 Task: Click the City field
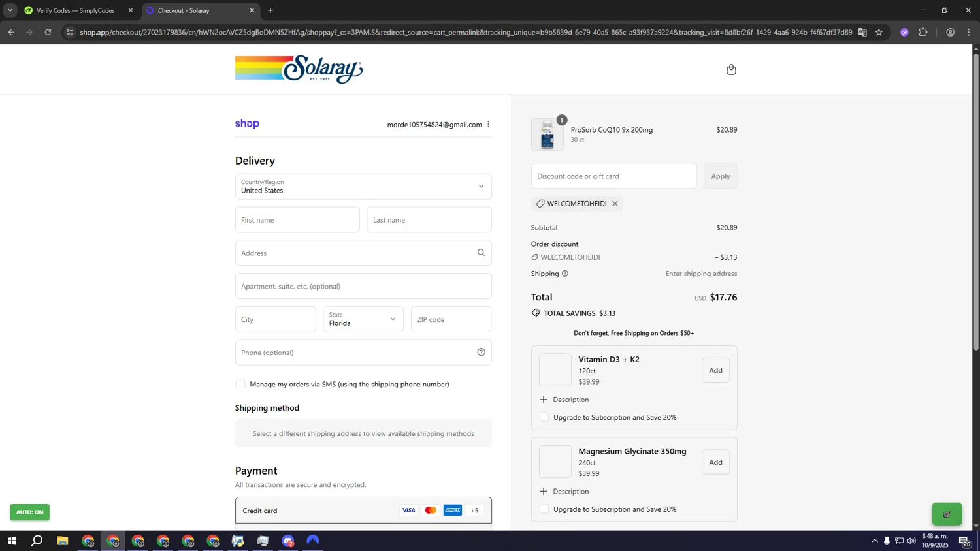(x=276, y=319)
